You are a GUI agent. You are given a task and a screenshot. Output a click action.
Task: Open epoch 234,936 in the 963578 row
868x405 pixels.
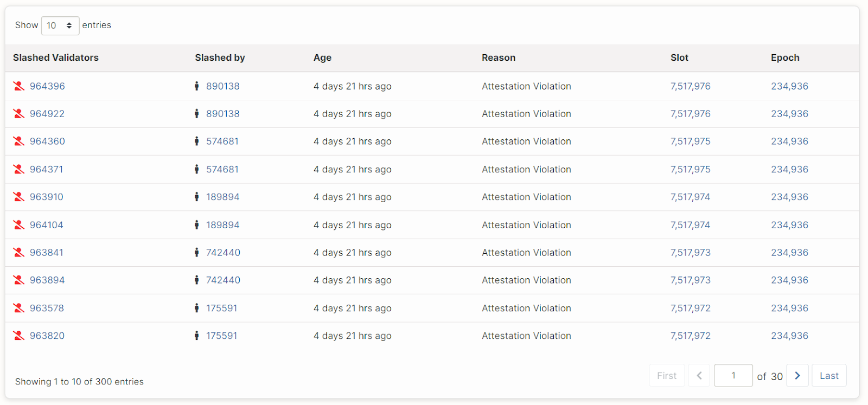click(x=789, y=308)
